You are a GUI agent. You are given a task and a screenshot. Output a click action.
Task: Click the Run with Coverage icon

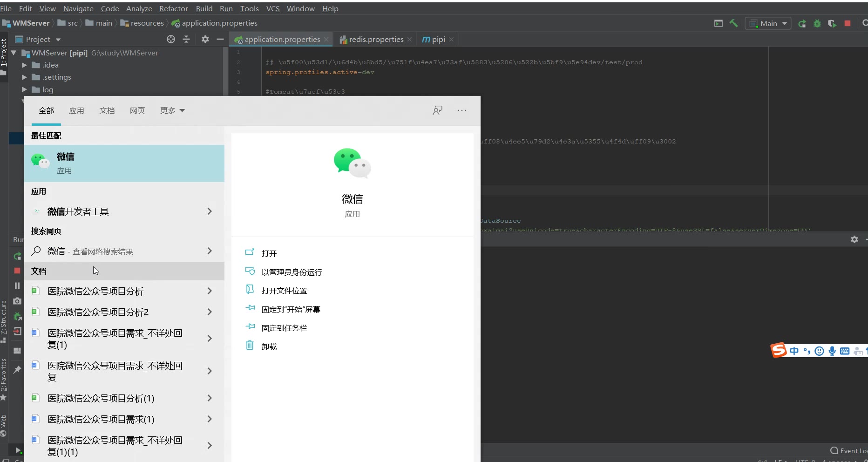tap(832, 23)
